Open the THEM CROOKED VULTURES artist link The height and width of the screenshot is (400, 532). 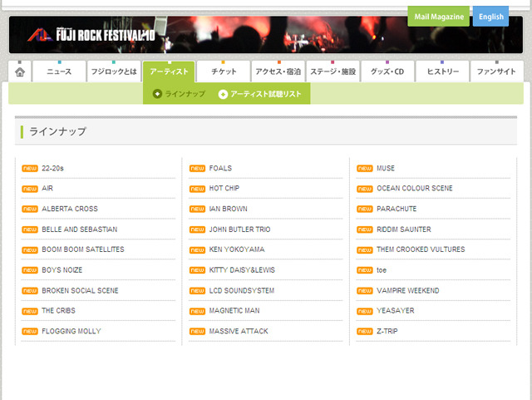click(421, 249)
